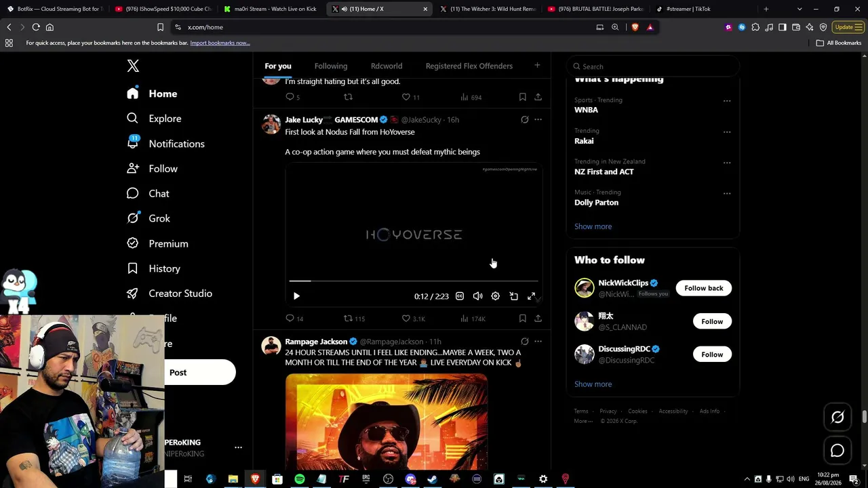The height and width of the screenshot is (488, 868).
Task: Reload the page in browser toolbar
Action: (x=36, y=27)
